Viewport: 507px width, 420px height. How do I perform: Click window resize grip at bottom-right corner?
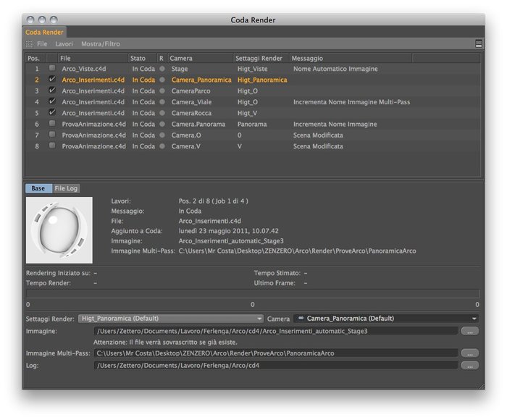pos(482,386)
